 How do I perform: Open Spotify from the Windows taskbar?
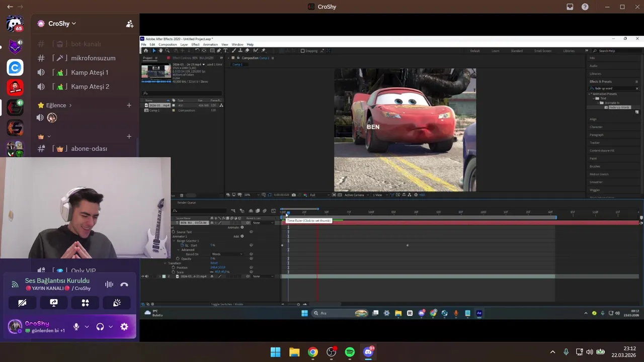[x=350, y=352]
